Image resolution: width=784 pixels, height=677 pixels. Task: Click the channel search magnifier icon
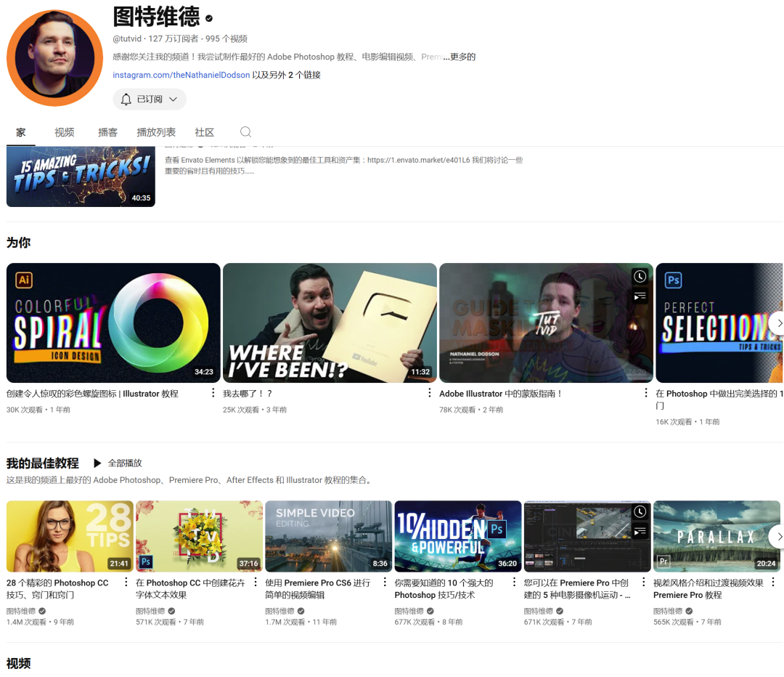click(245, 132)
